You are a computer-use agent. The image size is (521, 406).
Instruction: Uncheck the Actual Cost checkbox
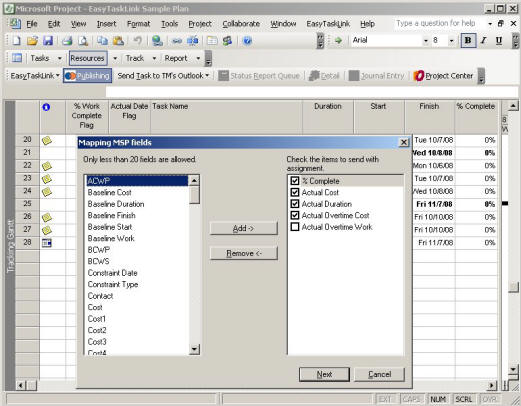[x=295, y=192]
